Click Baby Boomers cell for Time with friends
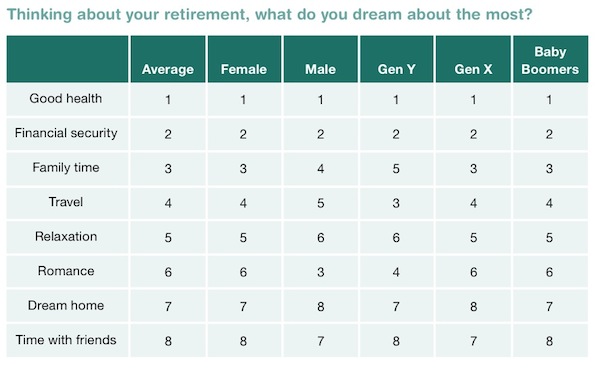600x368 pixels. coord(550,340)
